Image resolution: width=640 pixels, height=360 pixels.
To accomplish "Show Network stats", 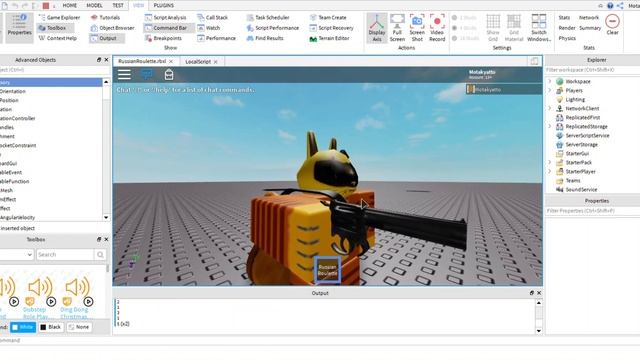I will [x=589, y=18].
